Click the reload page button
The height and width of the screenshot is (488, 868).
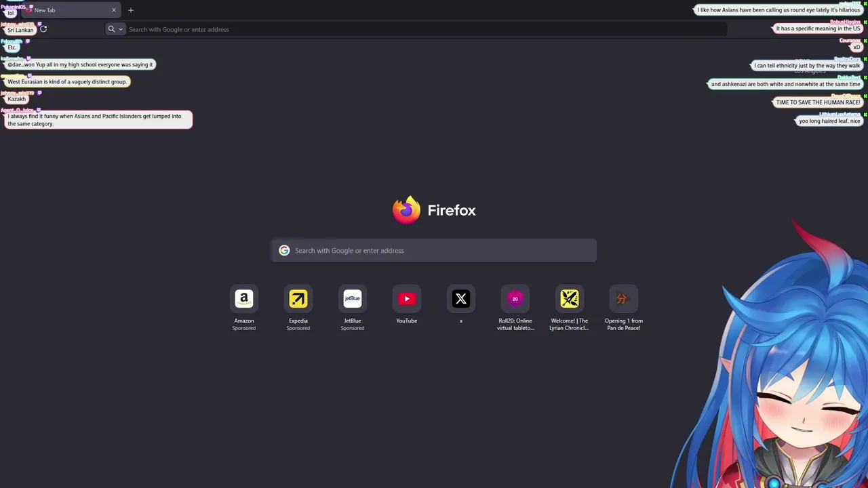tap(43, 29)
